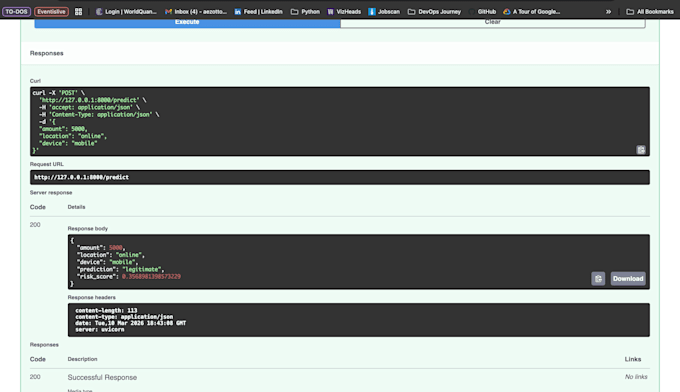
Task: Open the Jobscan bookmark
Action: (x=384, y=12)
